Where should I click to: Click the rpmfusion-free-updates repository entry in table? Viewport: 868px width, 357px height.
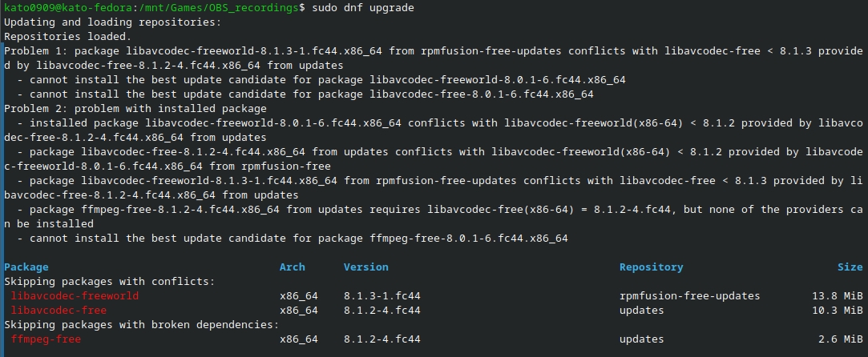point(690,296)
